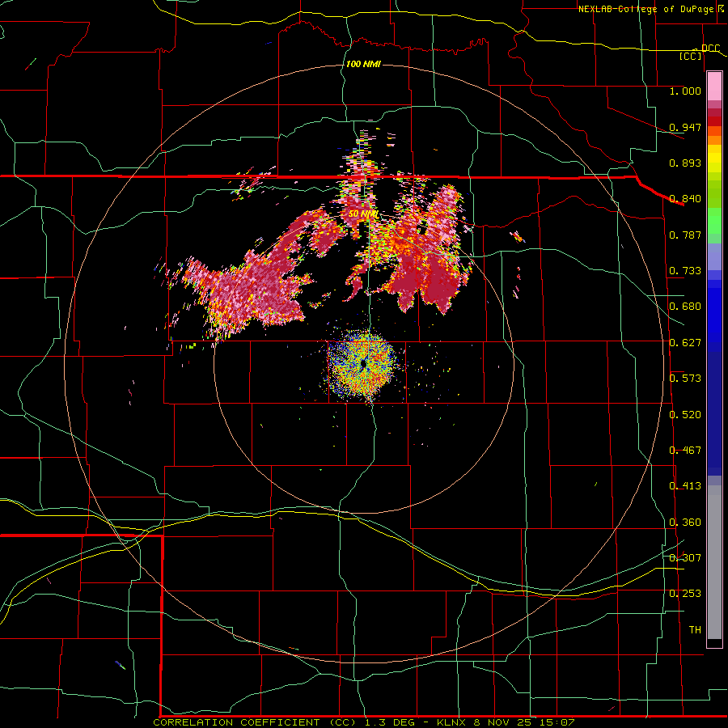This screenshot has height=728, width=728.
Task: Click the [CC] color scale unit label
Action: click(691, 57)
